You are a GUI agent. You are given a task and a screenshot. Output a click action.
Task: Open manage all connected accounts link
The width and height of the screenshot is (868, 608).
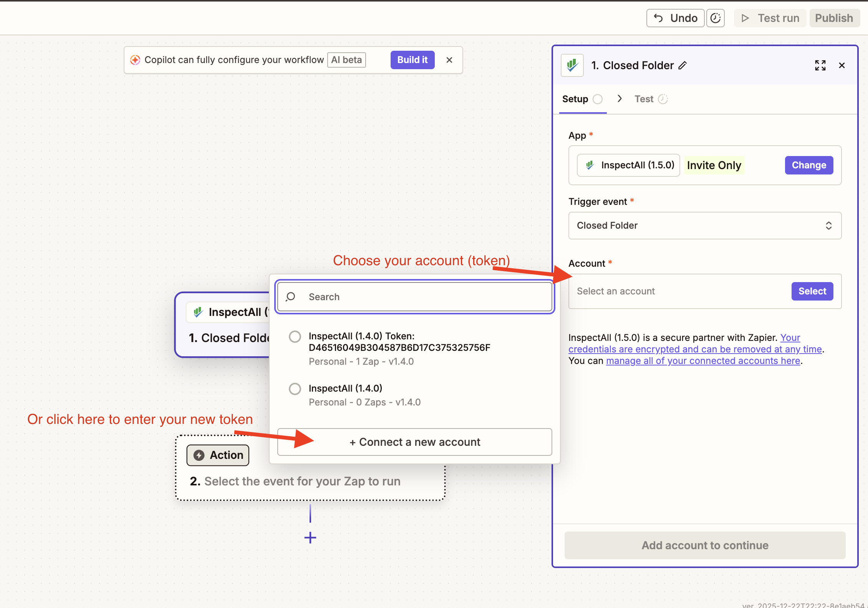coord(703,361)
